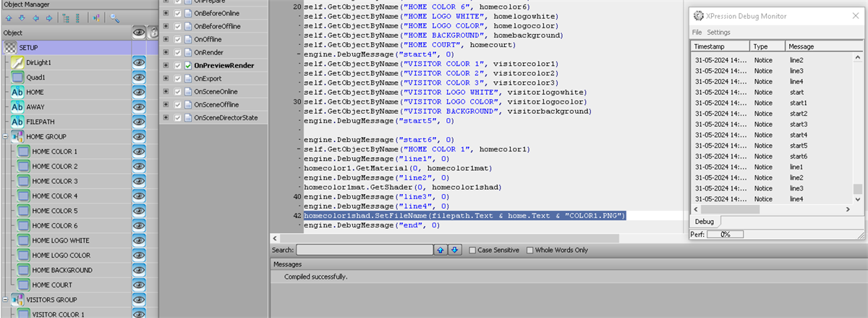868x318 pixels.
Task: Toggle visibility of HOME BACKGROUND
Action: coord(139,269)
